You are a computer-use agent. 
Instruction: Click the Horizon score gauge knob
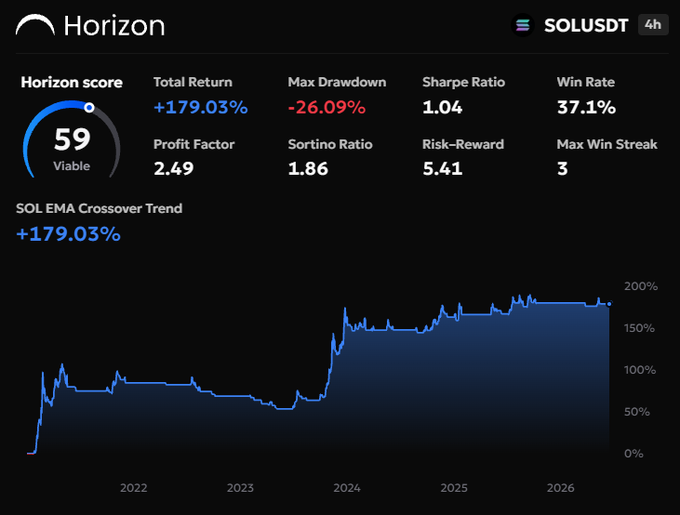[89, 107]
